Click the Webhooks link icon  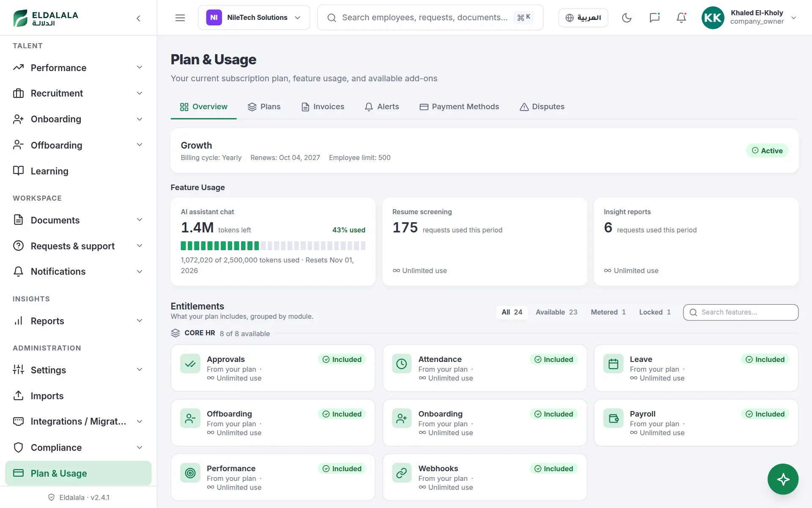coord(402,473)
